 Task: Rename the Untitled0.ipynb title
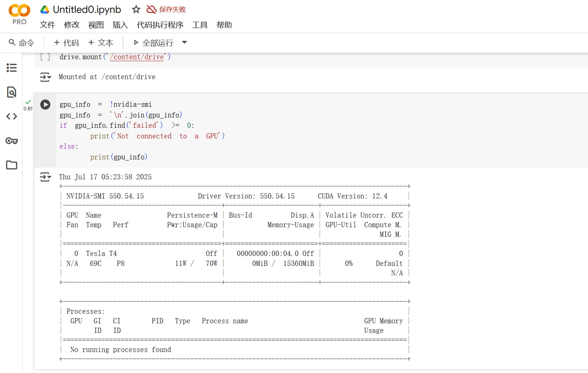click(87, 10)
